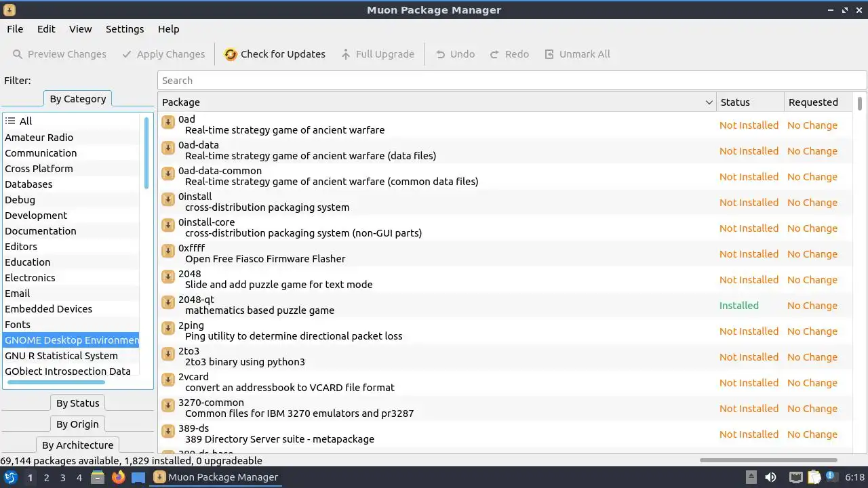Switch to the By Status filter tab

(x=78, y=403)
